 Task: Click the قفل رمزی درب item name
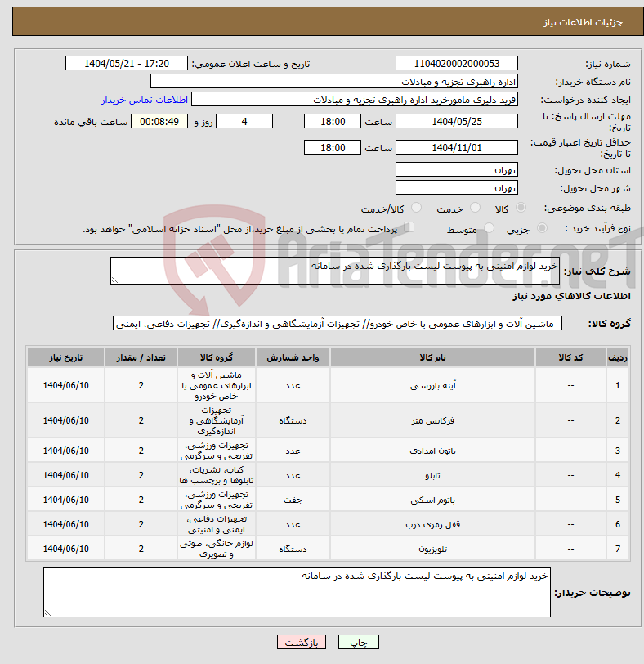[x=432, y=525]
